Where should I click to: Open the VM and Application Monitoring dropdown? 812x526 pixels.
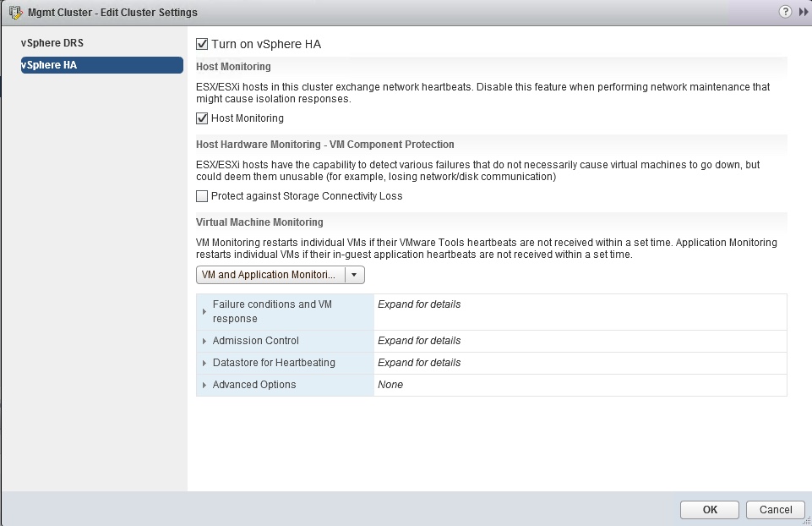pyautogui.click(x=354, y=275)
